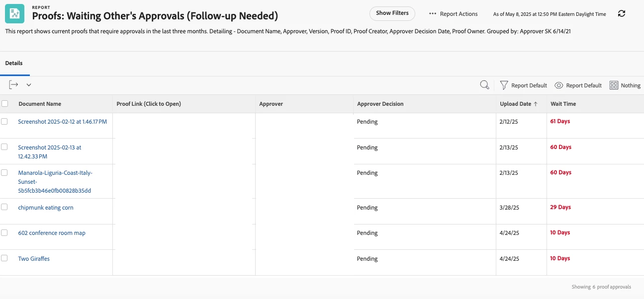Click the Show Filters button
This screenshot has width=644, height=299.
pos(392,13)
